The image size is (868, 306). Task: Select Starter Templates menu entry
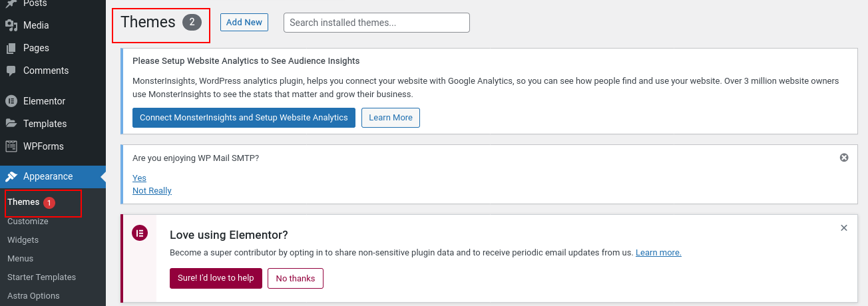[42, 277]
